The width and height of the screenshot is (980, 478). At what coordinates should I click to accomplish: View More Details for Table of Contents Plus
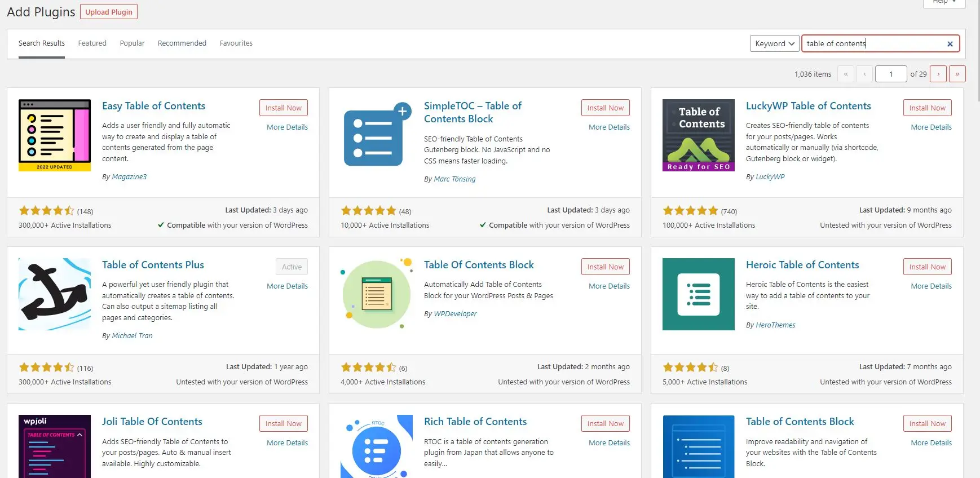coord(288,286)
